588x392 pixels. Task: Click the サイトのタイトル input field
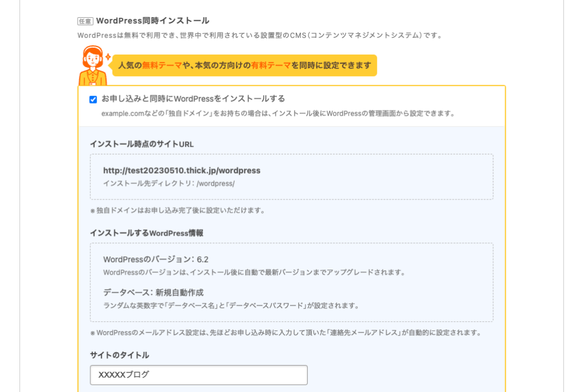click(x=199, y=375)
